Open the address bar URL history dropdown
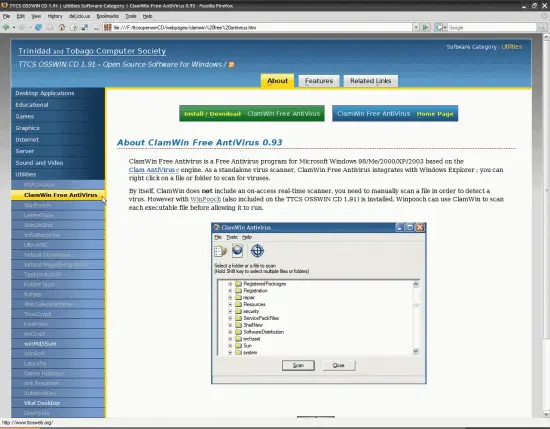The width and height of the screenshot is (550, 429). coord(416,27)
